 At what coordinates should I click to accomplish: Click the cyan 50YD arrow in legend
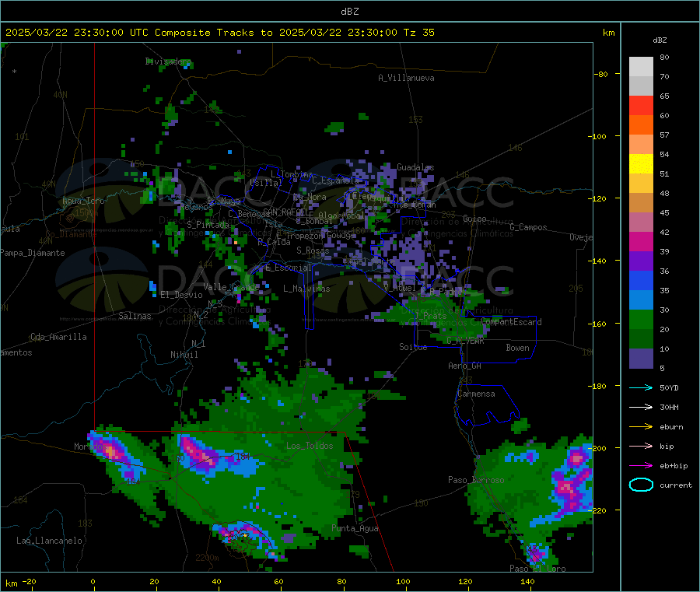641,387
